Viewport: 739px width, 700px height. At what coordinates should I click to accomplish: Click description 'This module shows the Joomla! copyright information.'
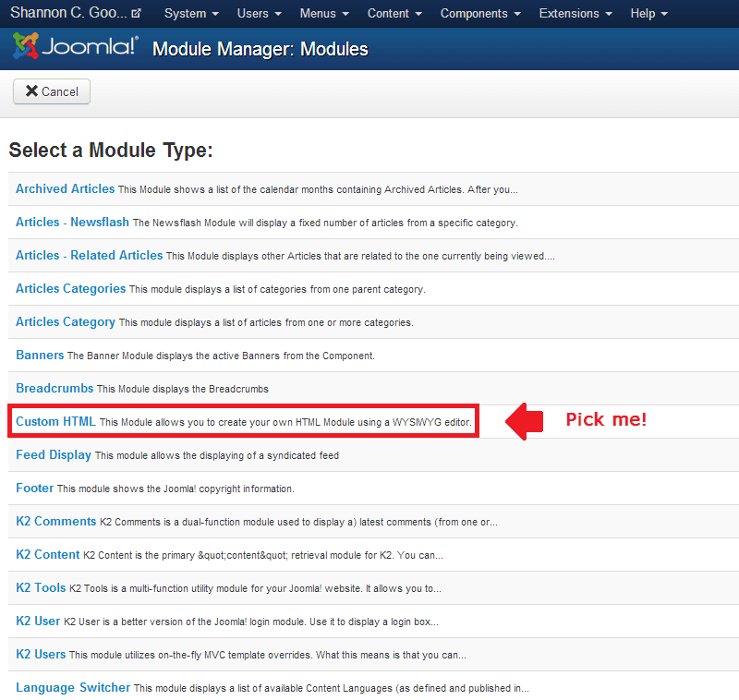coord(176,489)
